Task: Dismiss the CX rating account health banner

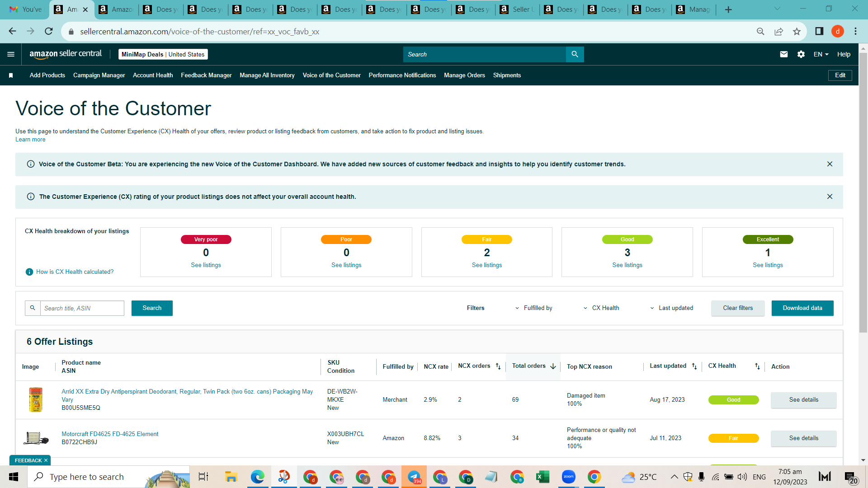Action: 830,197
